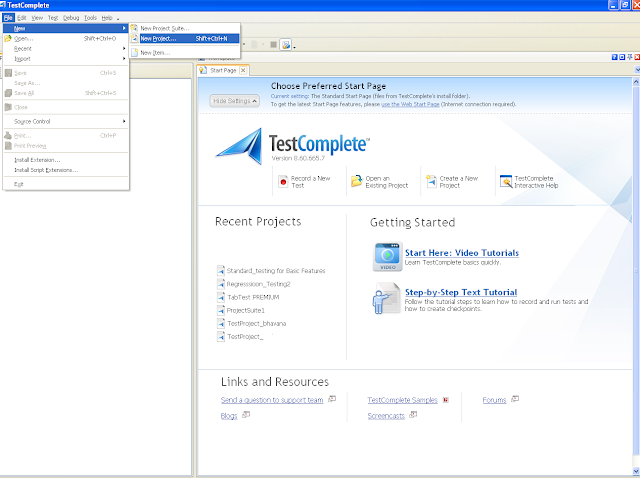Expand the New submenu
This screenshot has height=479, width=640.
click(x=66, y=28)
